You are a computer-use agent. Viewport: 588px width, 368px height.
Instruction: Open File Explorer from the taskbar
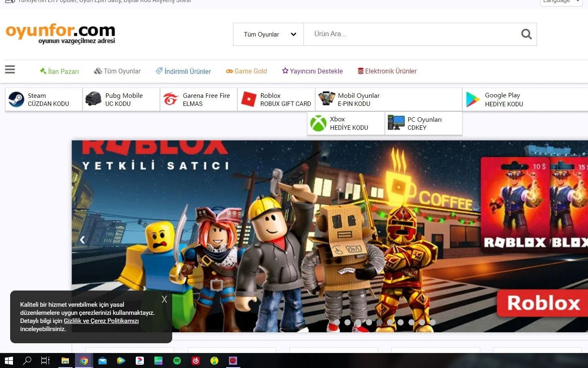click(x=65, y=360)
